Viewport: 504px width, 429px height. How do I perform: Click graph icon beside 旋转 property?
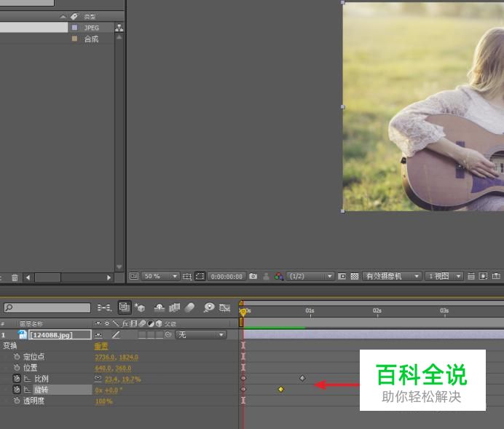coord(28,390)
